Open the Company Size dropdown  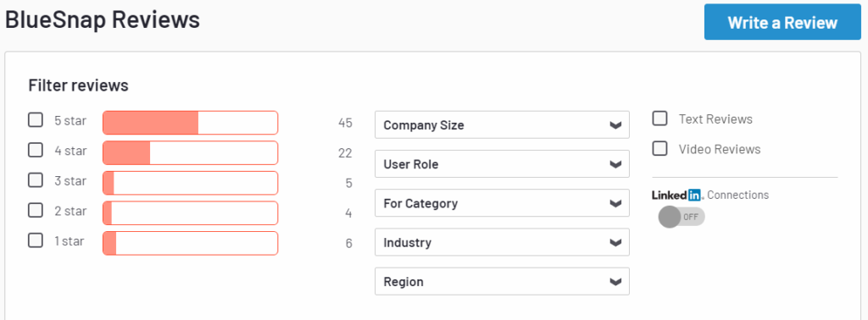502,125
